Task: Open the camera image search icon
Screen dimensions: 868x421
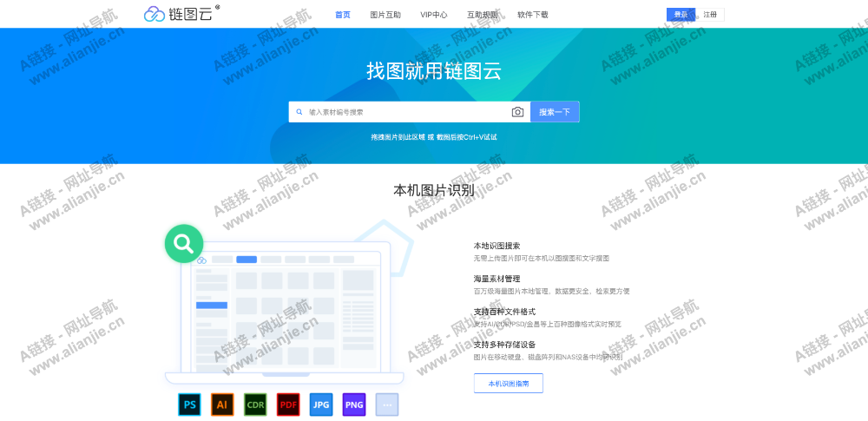Action: (x=517, y=112)
